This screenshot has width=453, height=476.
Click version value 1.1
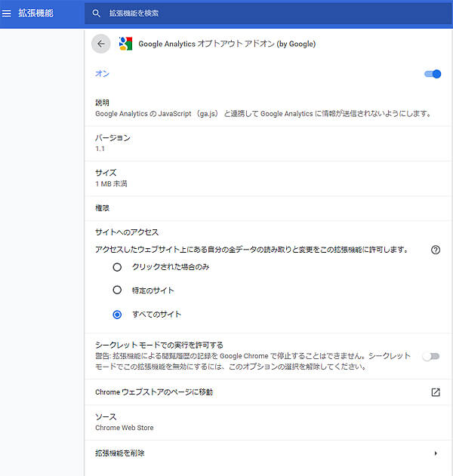pyautogui.click(x=100, y=149)
